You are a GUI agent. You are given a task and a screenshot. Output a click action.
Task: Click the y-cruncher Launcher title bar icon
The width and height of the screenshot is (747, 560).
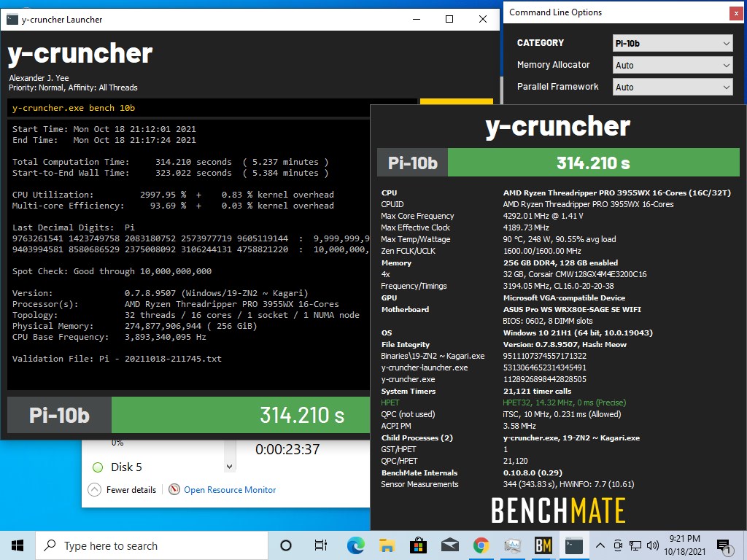point(12,20)
